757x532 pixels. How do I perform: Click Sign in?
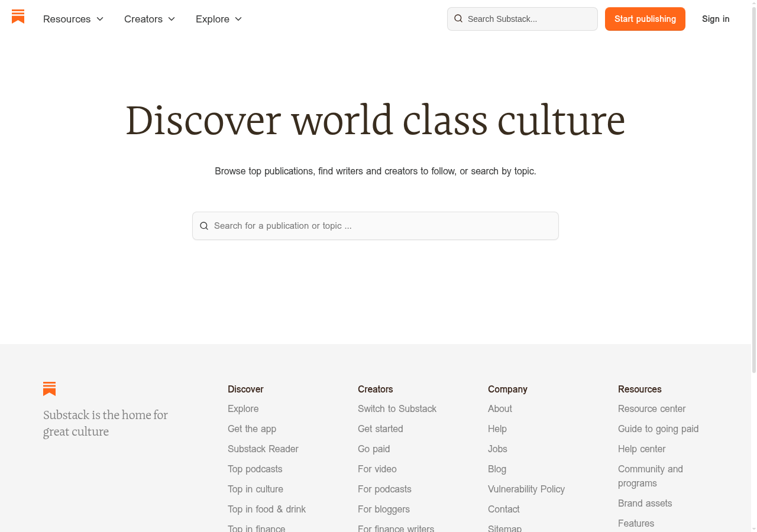pyautogui.click(x=716, y=19)
